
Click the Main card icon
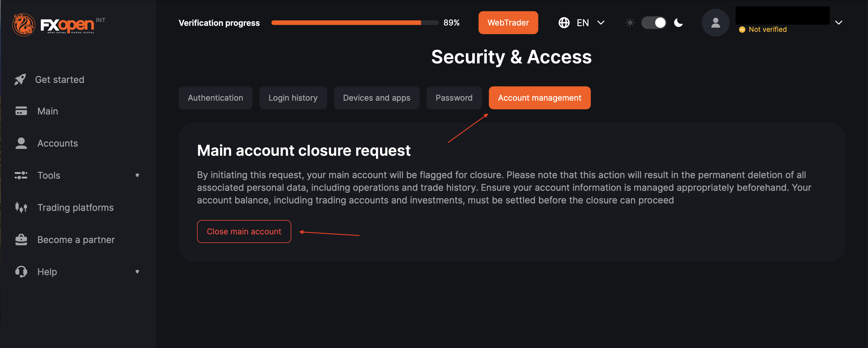click(21, 111)
